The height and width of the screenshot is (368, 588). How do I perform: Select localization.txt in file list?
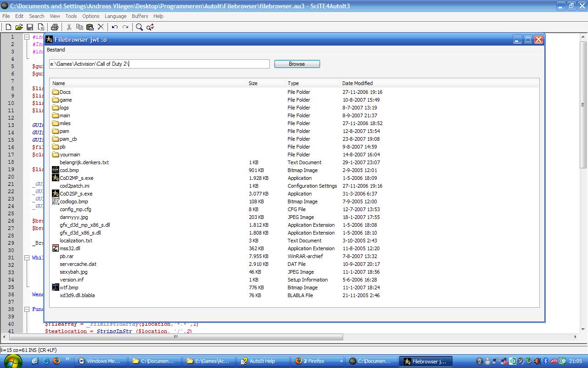[76, 241]
